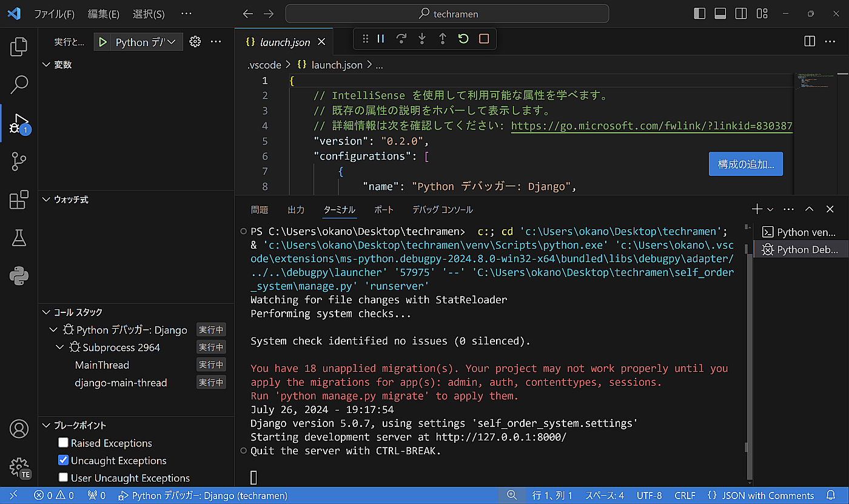Disable Uncaught Exceptions breakpoint
Viewport: 849px width, 504px height.
(63, 460)
